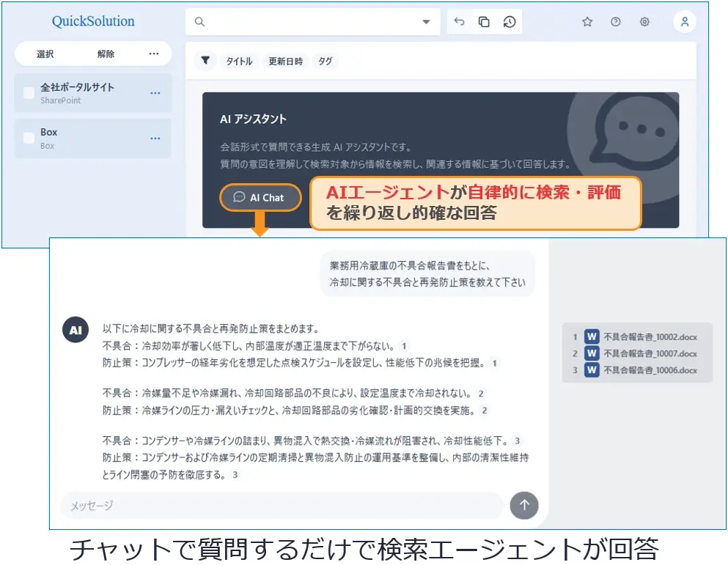Viewport: 728px width, 565px height.
Task: Click the AI speech bubble avatar
Action: pos(76,330)
